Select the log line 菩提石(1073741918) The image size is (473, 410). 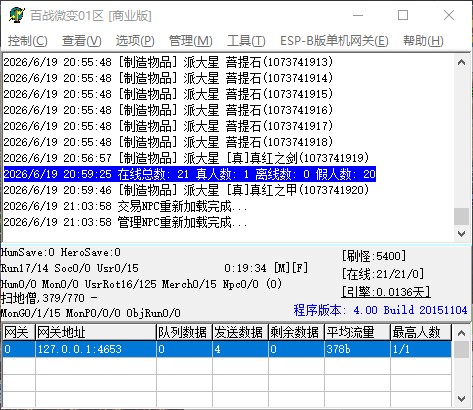pos(168,142)
